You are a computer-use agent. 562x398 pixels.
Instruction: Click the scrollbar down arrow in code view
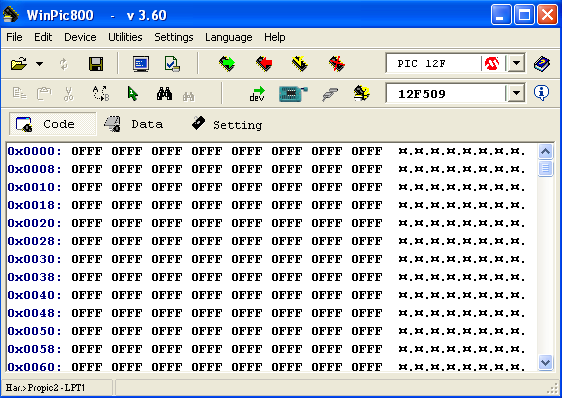(x=546, y=363)
